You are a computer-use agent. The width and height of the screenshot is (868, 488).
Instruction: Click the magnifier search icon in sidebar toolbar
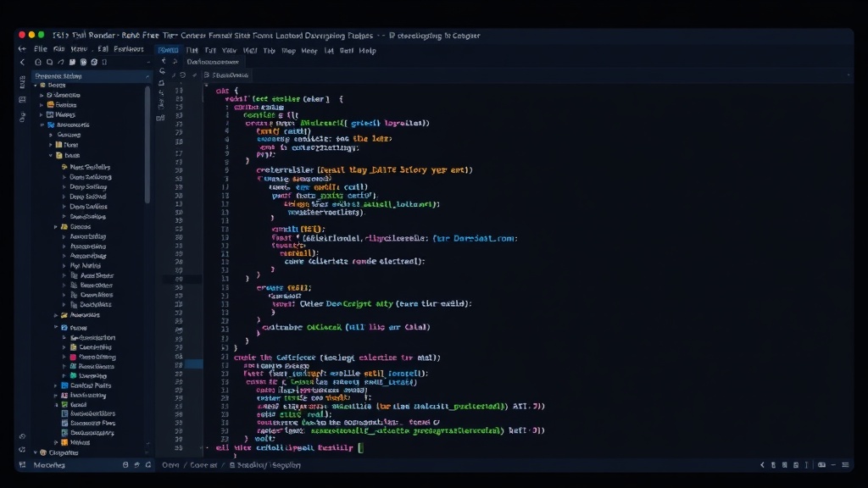pos(50,63)
